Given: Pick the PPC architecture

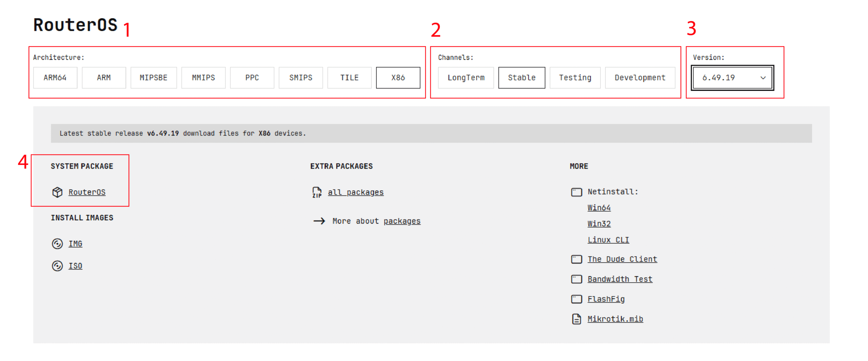Looking at the screenshot, I should coord(252,78).
